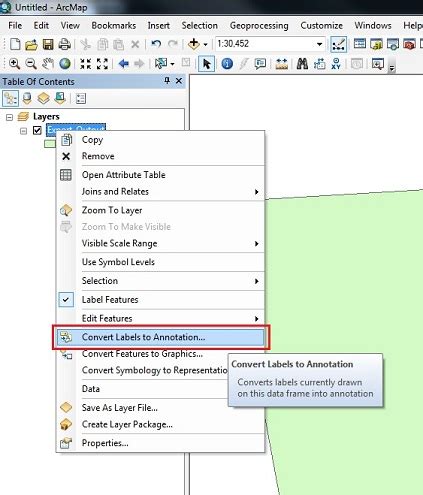Viewport: 423px width, 495px height.
Task: Click Fixed Zoom Out icon
Action: [x=102, y=63]
